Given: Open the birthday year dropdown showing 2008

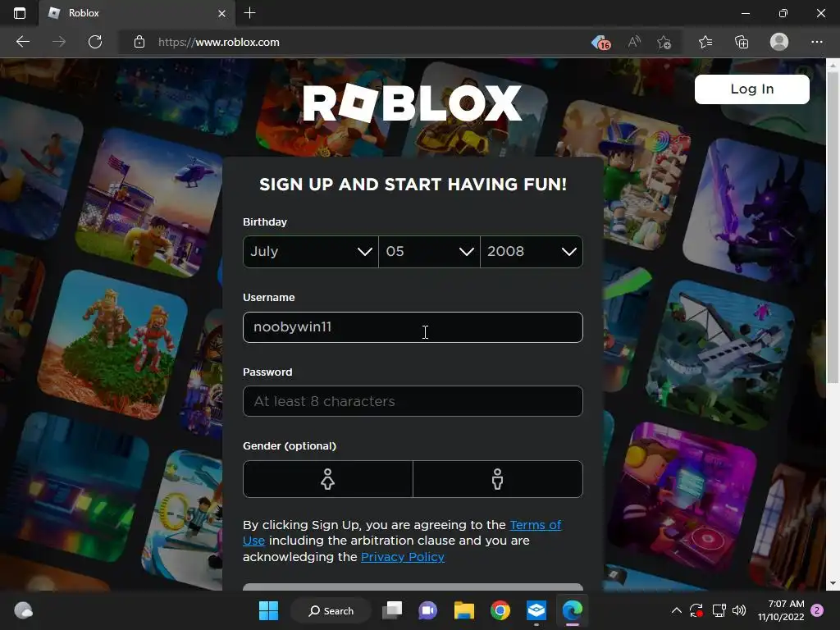Looking at the screenshot, I should pos(532,251).
